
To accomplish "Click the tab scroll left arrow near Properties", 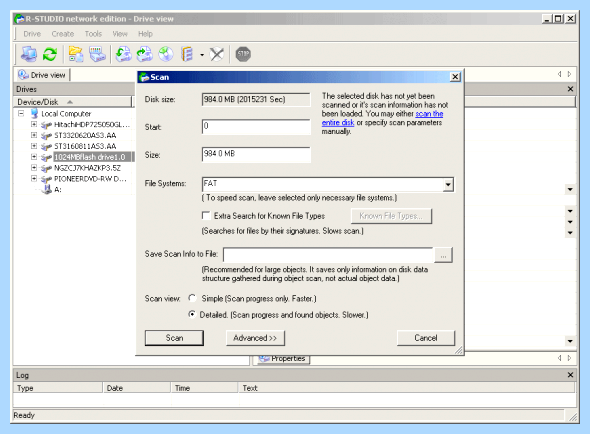I will point(560,358).
